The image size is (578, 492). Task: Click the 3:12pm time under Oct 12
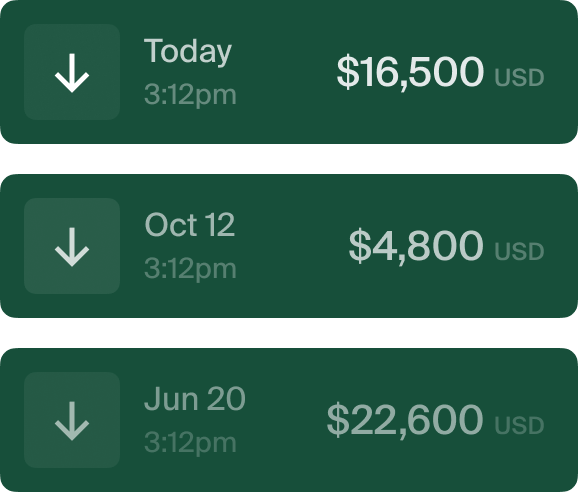190,269
